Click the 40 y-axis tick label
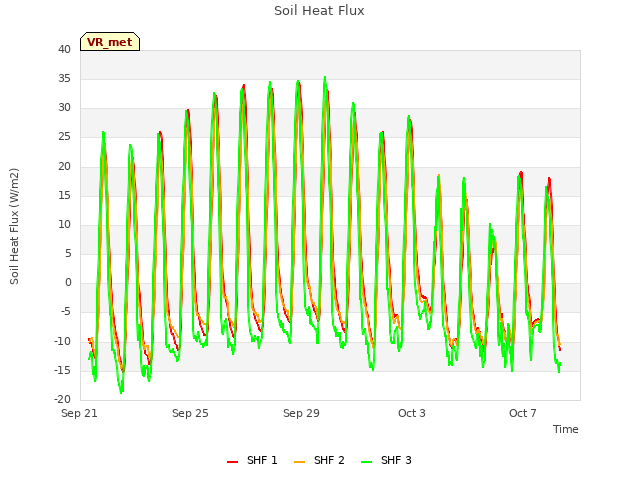This screenshot has width=640, height=480. pos(64,49)
